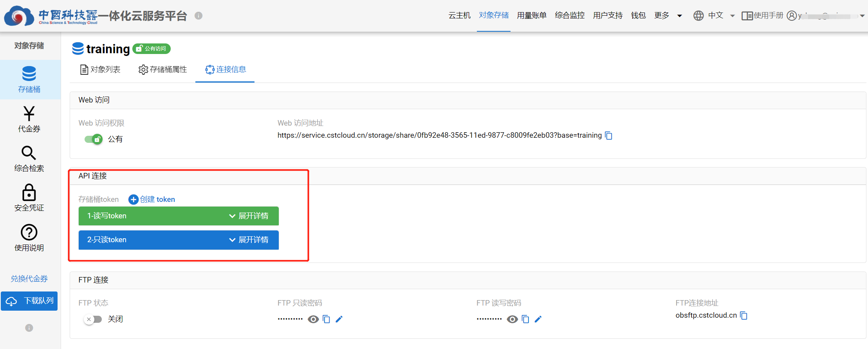Edit the FTP read-only password
The width and height of the screenshot is (868, 349).
339,319
